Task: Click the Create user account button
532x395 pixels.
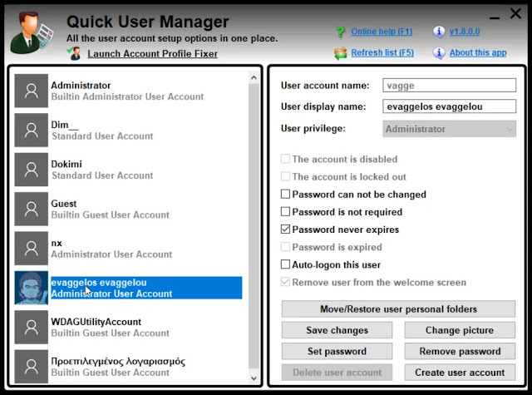Action: click(x=460, y=373)
